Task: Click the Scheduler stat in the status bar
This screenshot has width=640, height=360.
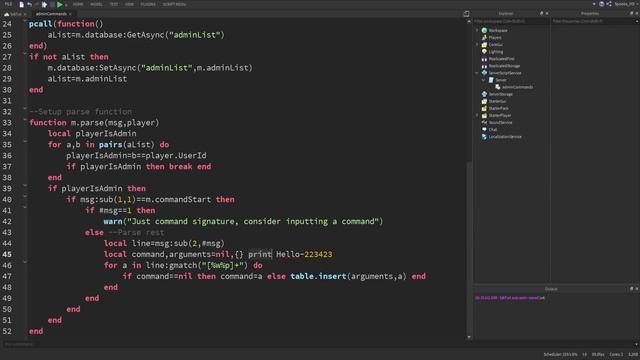Action: pyautogui.click(x=560, y=354)
